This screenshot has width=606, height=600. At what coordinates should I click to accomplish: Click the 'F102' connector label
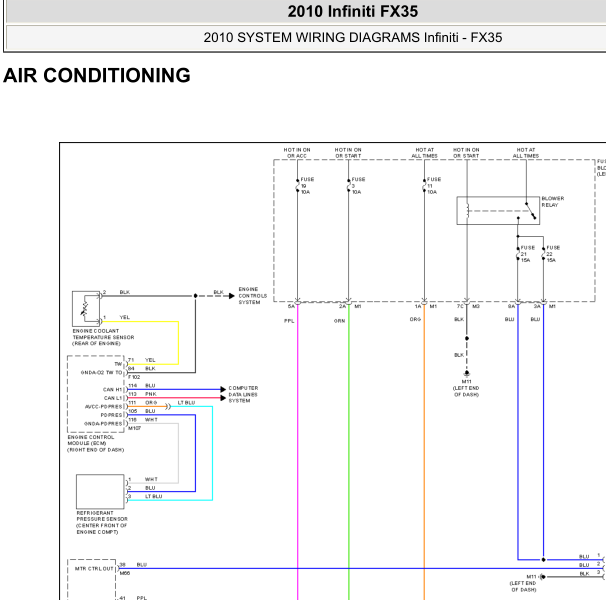pos(134,377)
